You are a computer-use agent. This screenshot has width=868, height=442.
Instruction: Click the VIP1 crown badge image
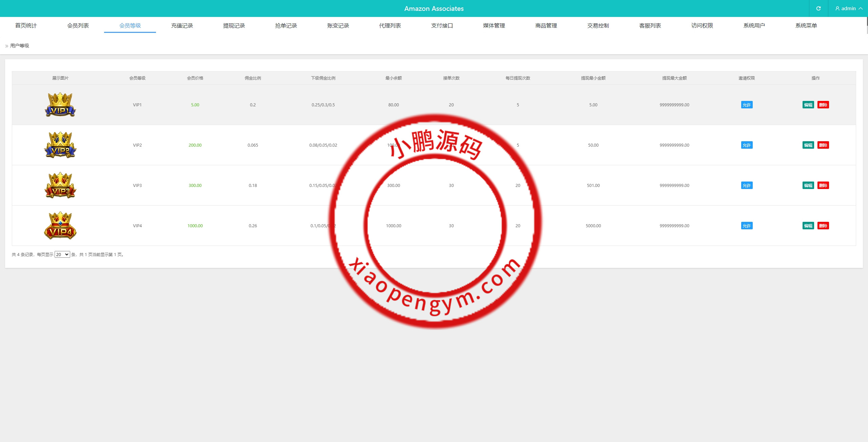click(60, 105)
